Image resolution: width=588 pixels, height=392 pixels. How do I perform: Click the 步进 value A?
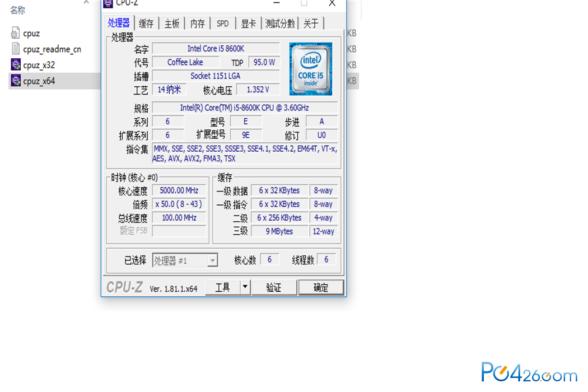tap(322, 122)
